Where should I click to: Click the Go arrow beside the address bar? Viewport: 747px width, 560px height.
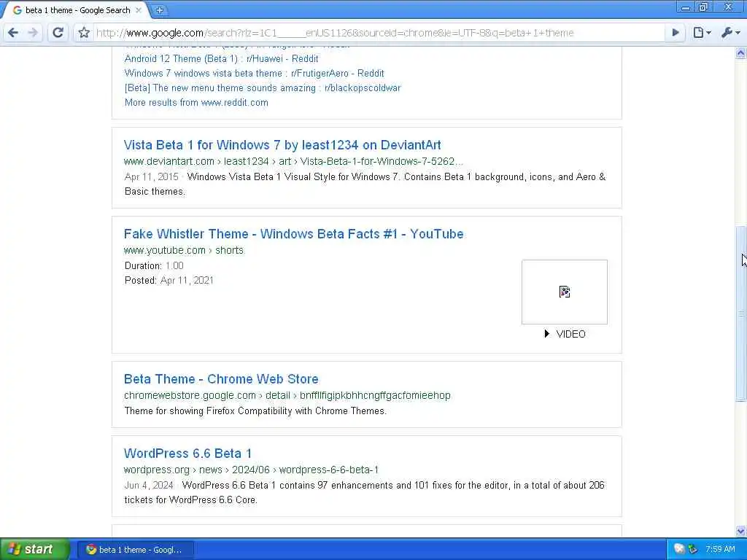[675, 32]
